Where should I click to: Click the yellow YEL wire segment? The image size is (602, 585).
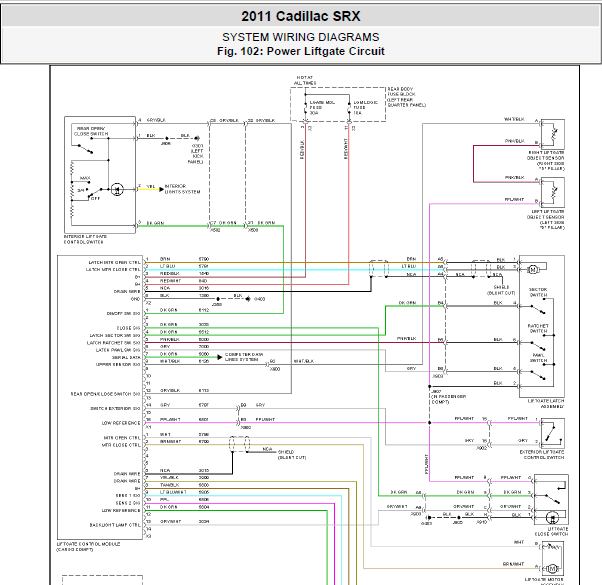point(149,189)
